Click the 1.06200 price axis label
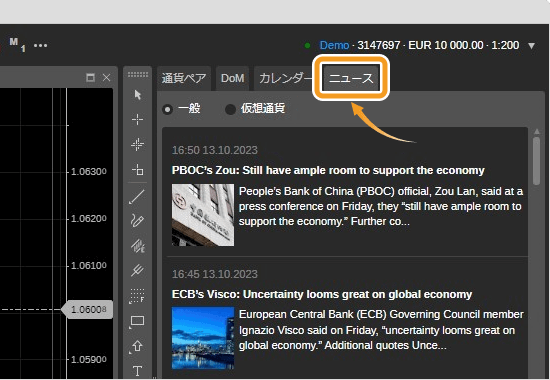 click(x=89, y=219)
